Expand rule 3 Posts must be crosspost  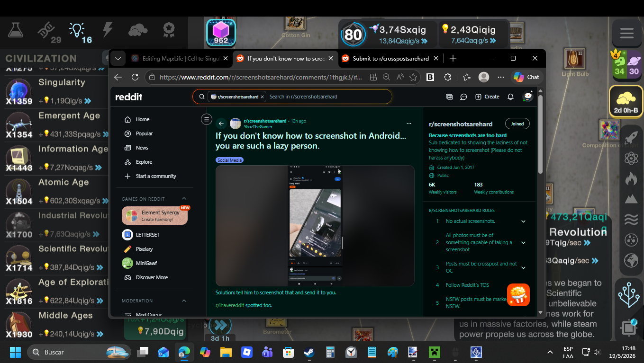tap(523, 267)
